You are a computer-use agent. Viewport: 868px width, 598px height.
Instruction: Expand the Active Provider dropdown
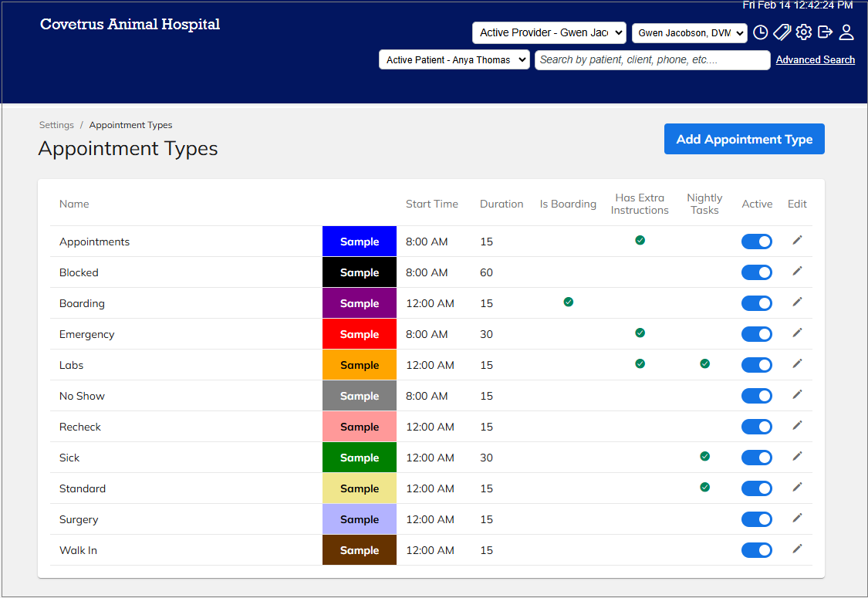[x=549, y=32]
